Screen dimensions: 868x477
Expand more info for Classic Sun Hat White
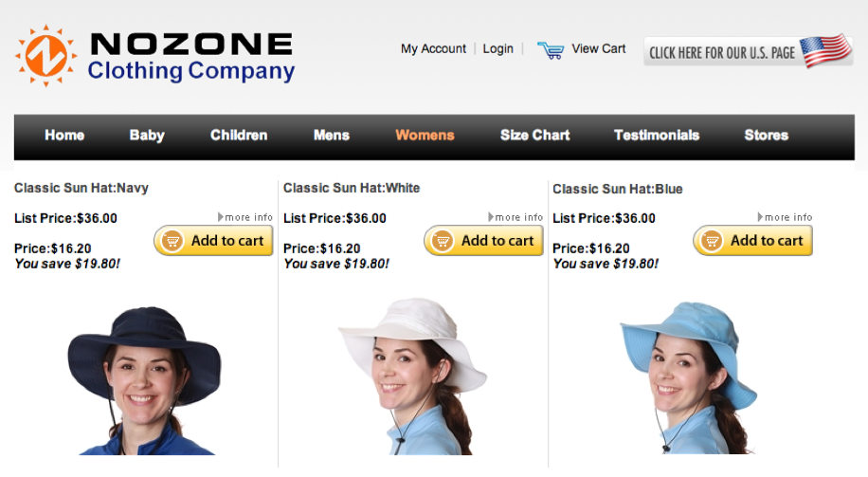(x=515, y=217)
